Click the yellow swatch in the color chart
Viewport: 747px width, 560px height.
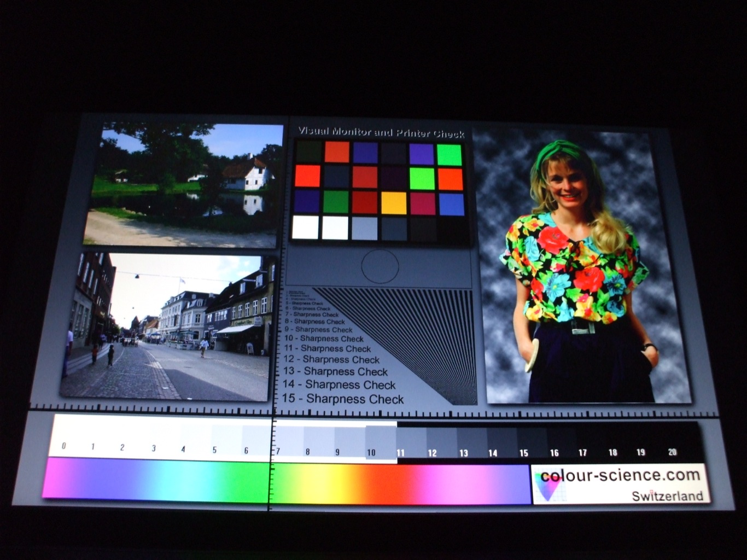click(394, 203)
